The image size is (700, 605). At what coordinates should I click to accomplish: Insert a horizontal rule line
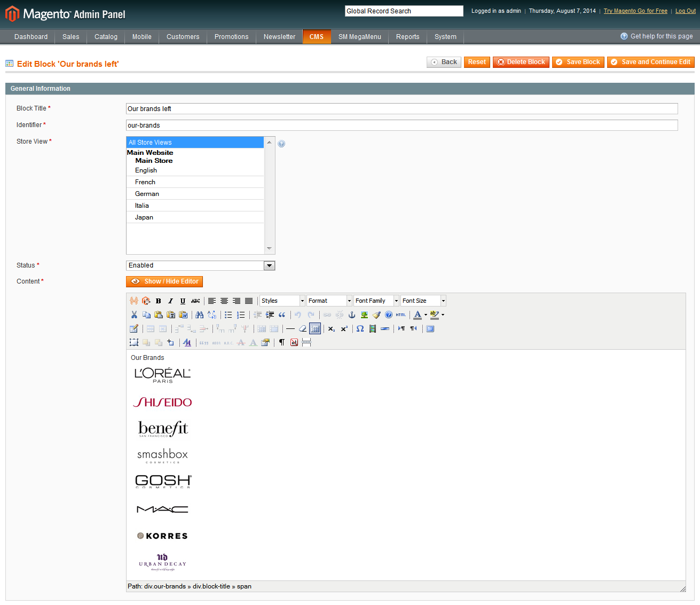click(x=290, y=328)
